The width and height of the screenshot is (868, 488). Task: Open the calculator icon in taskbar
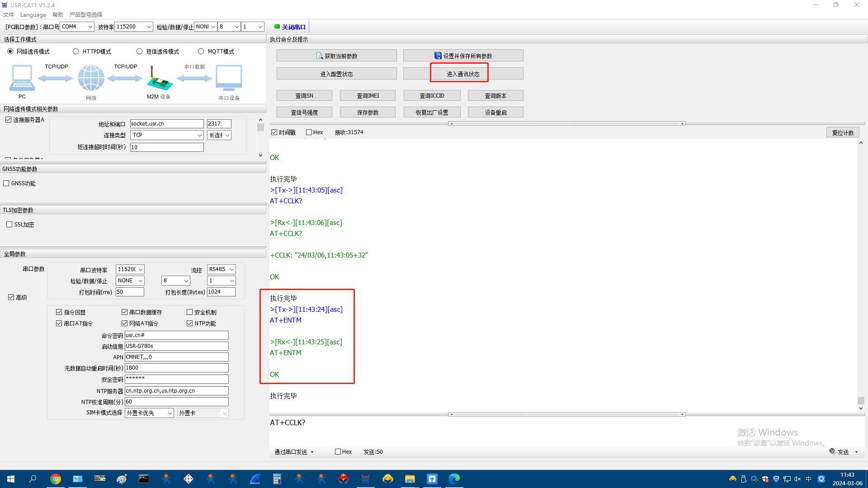(277, 479)
